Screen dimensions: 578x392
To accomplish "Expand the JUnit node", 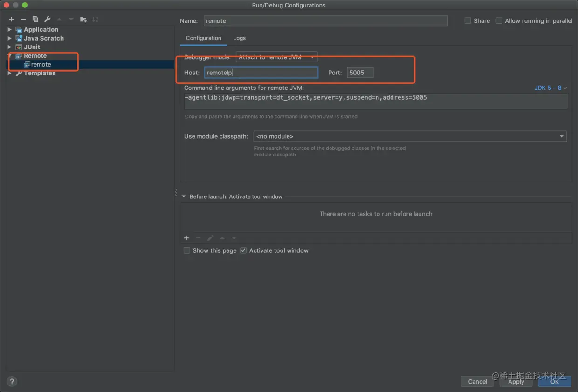I will pyautogui.click(x=10, y=47).
